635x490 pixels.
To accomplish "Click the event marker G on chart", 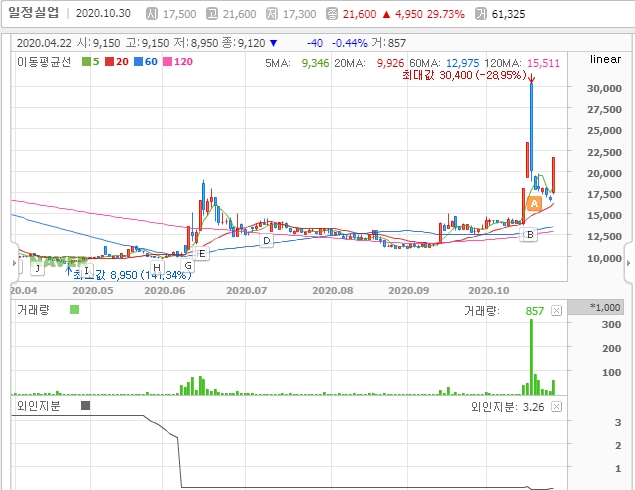I will click(188, 266).
